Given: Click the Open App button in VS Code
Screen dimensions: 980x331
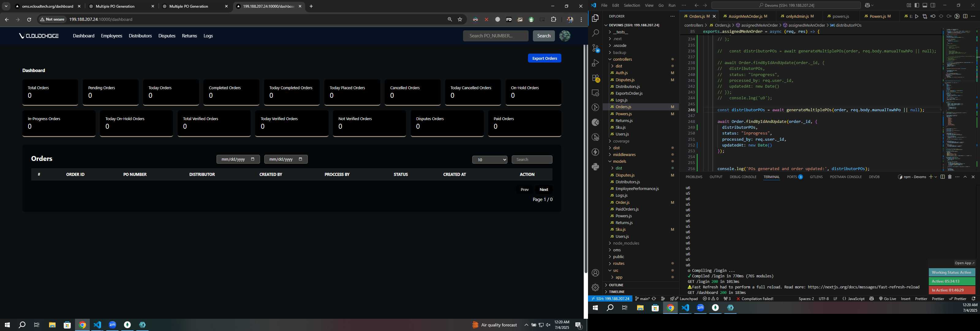Looking at the screenshot, I should pos(964,263).
